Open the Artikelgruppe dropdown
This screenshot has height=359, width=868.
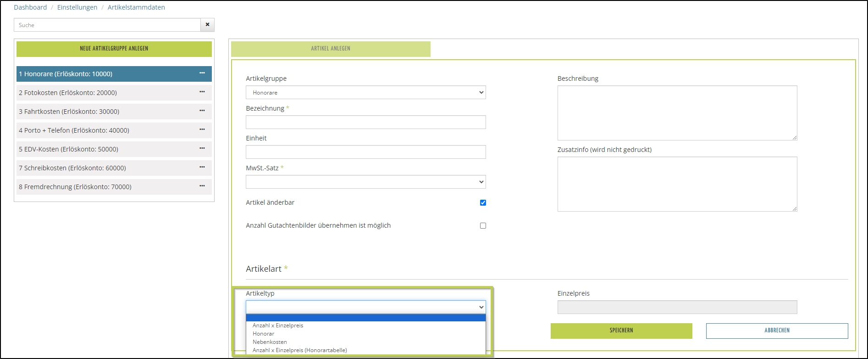365,92
